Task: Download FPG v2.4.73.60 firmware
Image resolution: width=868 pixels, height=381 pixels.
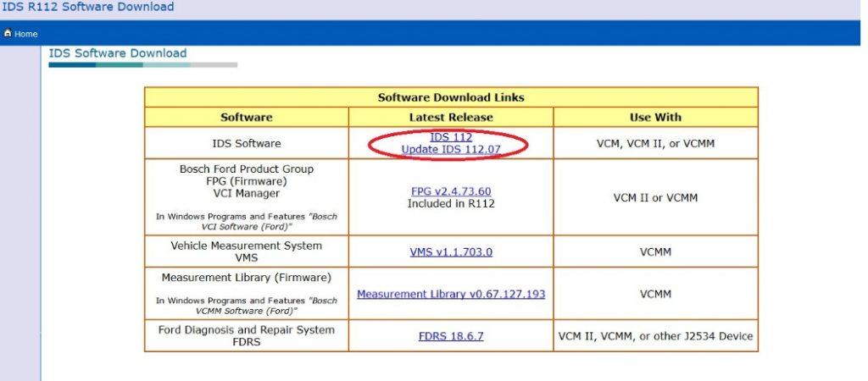Action: tap(451, 191)
